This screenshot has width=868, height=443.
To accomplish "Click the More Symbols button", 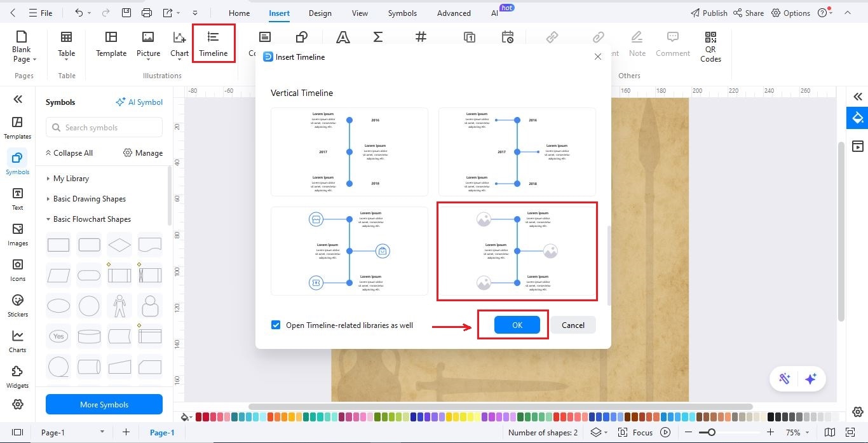I will (104, 404).
